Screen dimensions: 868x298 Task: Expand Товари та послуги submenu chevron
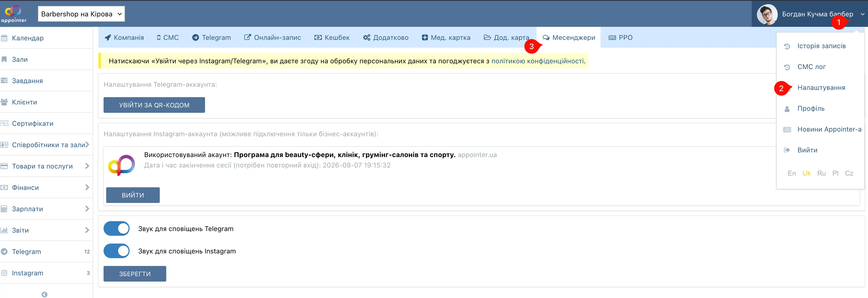coord(87,166)
